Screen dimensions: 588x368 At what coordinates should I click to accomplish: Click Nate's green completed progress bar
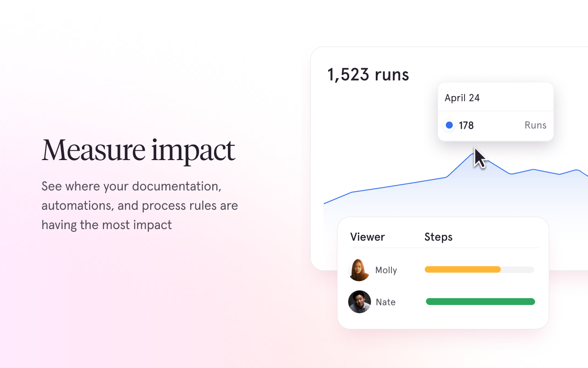pos(480,301)
